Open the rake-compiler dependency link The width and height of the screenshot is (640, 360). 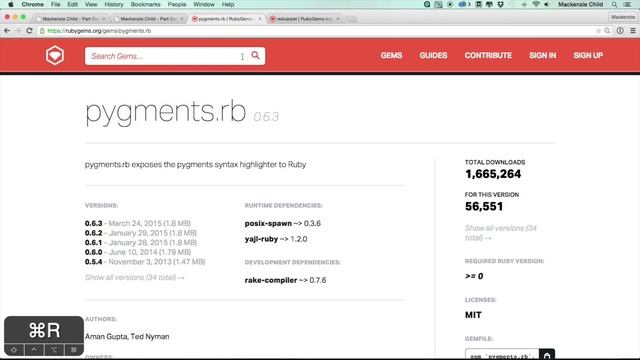[271, 280]
